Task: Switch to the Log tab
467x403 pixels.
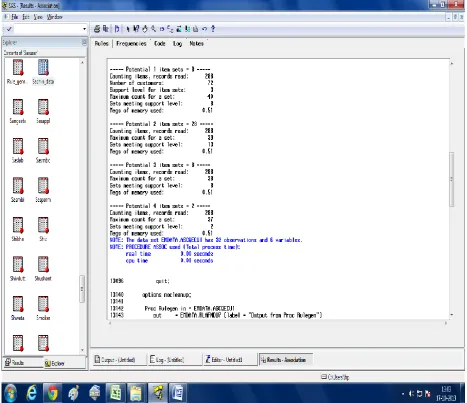Action: pos(177,43)
